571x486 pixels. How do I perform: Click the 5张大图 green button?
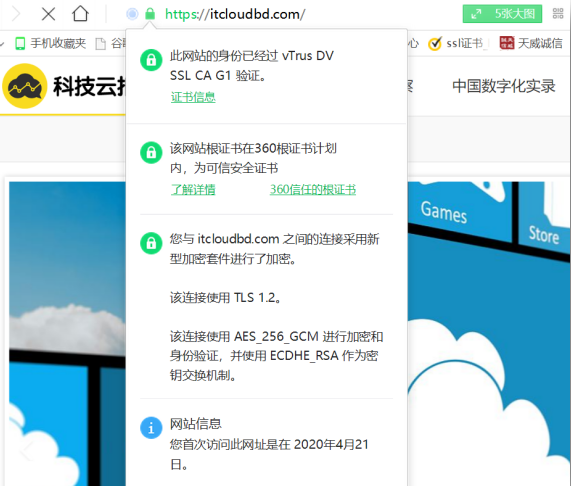coord(502,14)
